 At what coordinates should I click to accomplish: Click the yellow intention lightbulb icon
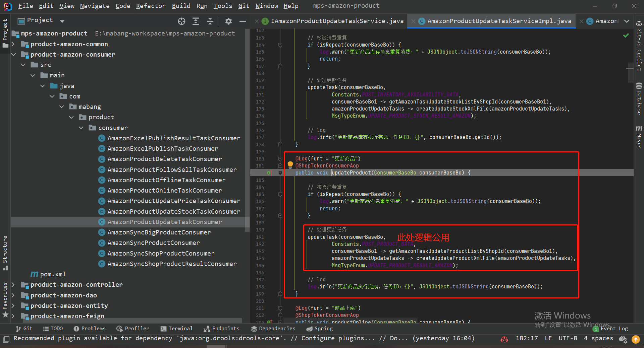click(x=290, y=165)
